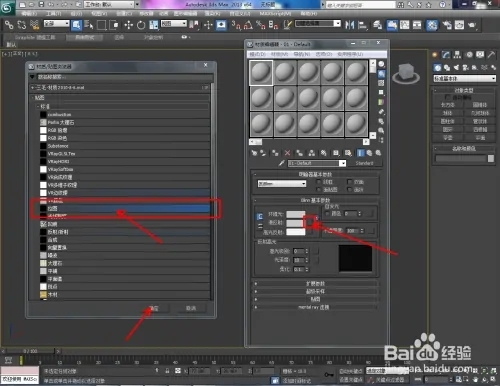Select the Rotate tool icon

click(x=141, y=25)
